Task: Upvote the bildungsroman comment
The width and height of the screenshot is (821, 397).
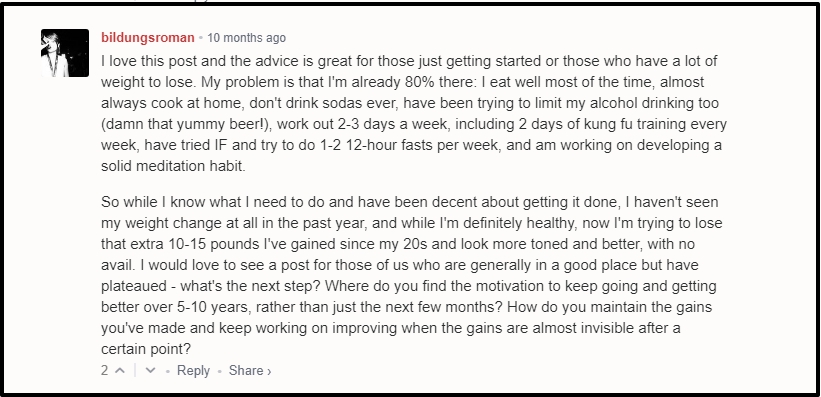Action: tap(120, 371)
